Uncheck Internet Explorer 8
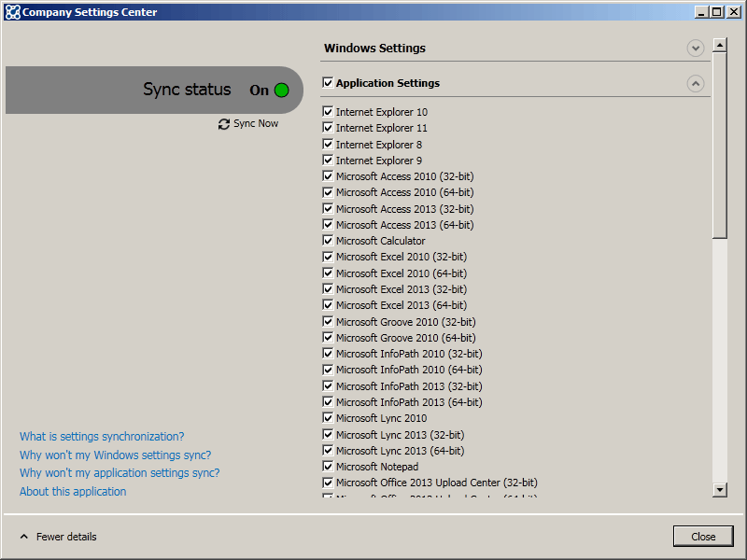 point(328,145)
